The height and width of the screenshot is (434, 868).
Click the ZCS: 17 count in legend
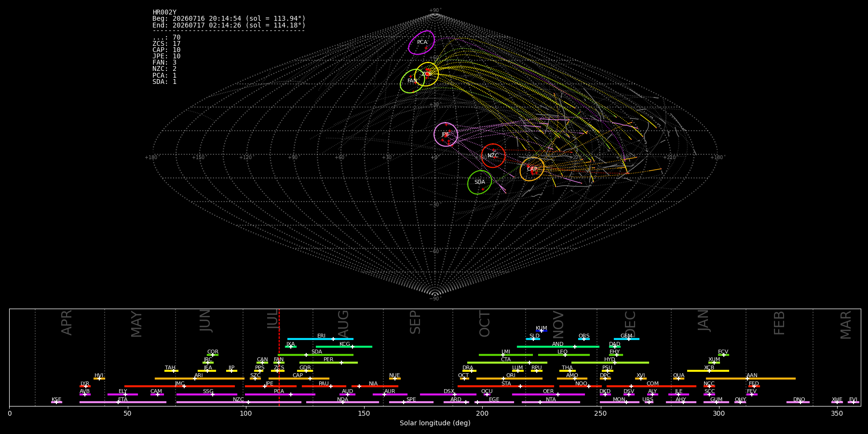pos(166,44)
